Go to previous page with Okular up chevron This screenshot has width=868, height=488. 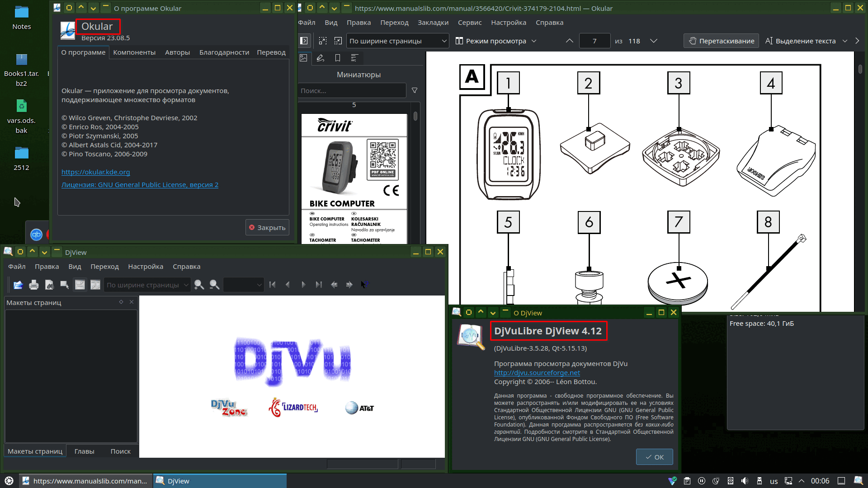click(570, 41)
